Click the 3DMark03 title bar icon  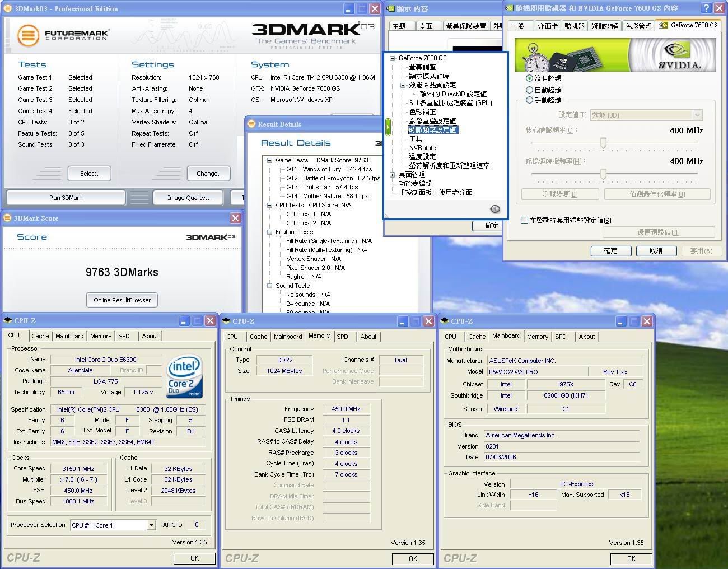[x=8, y=8]
